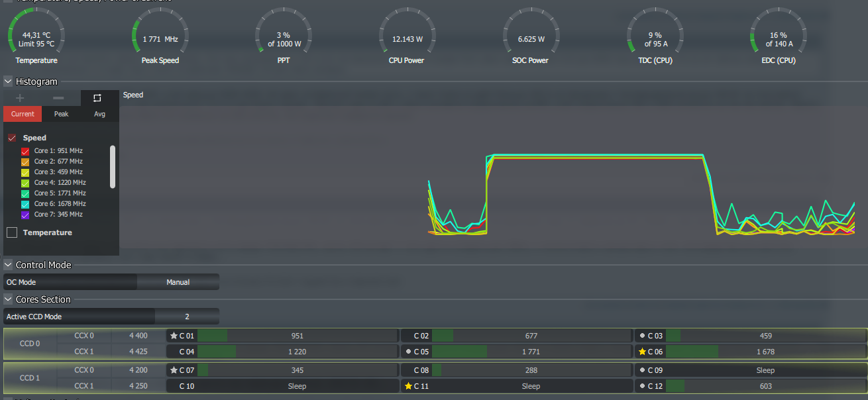Click the dot icon beside C 05
Viewport: 868px width, 400px height.
pos(408,352)
